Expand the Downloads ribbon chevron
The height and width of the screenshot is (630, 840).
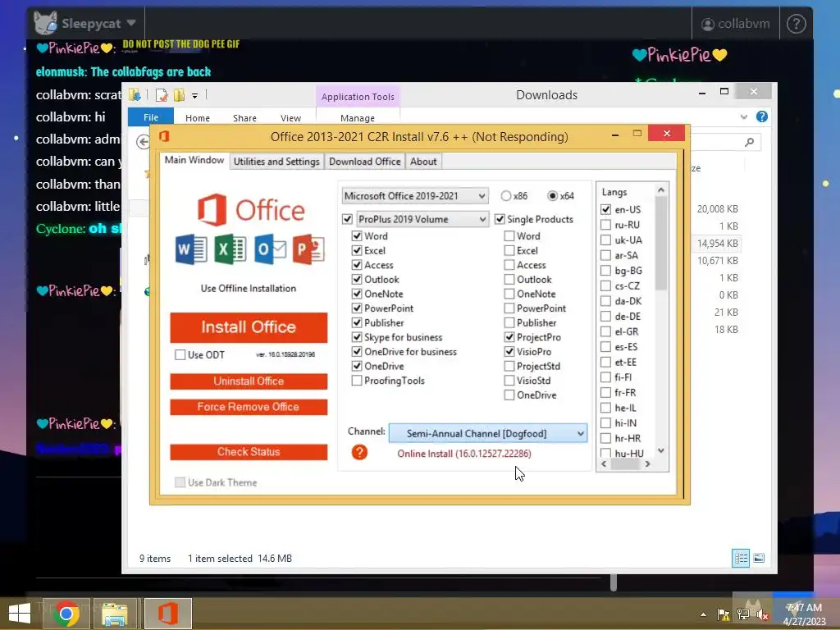[x=743, y=116]
